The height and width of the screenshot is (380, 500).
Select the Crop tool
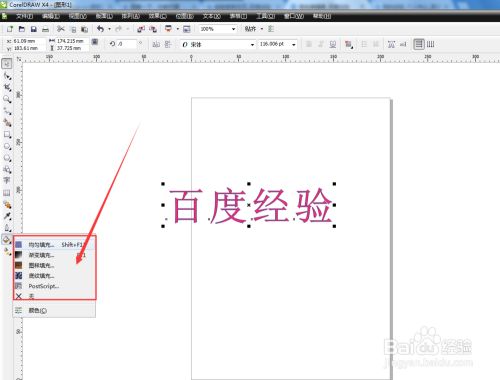pos(7,88)
